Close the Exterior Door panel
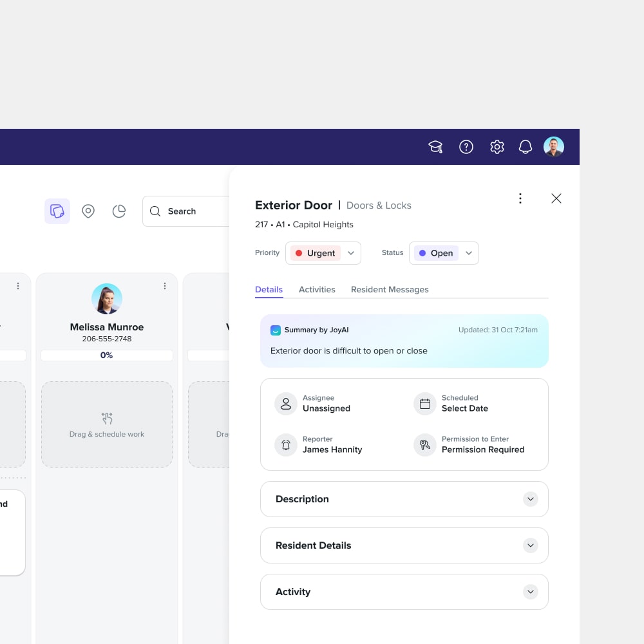 pyautogui.click(x=556, y=198)
